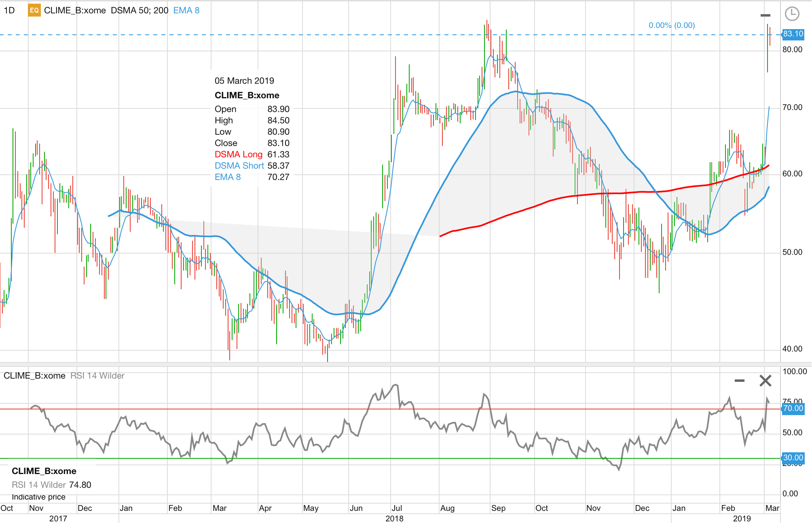Screen dimensions: 812x523
Task: Click the 0.00% (0.00) change label
Action: click(672, 25)
